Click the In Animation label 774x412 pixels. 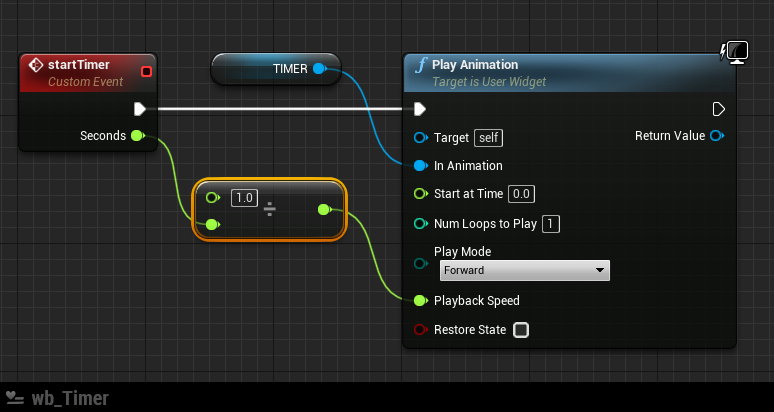[x=468, y=166]
